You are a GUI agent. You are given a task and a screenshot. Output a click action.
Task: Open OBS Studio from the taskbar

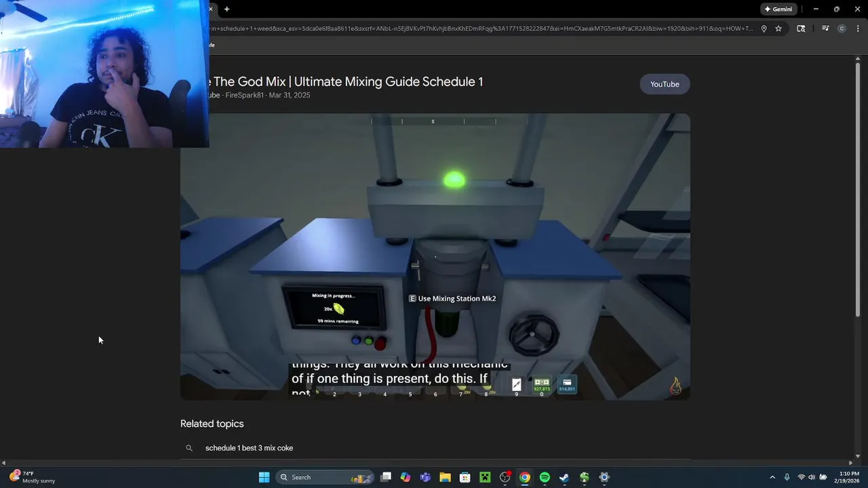[505, 477]
